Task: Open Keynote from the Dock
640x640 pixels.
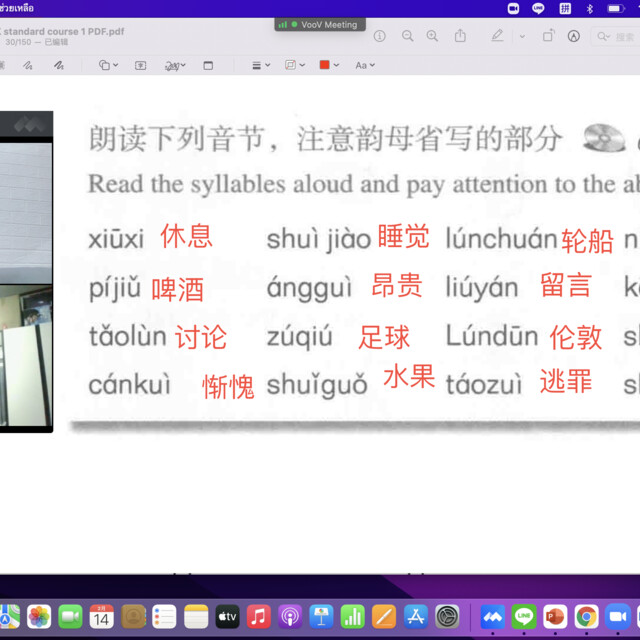Action: point(321,616)
